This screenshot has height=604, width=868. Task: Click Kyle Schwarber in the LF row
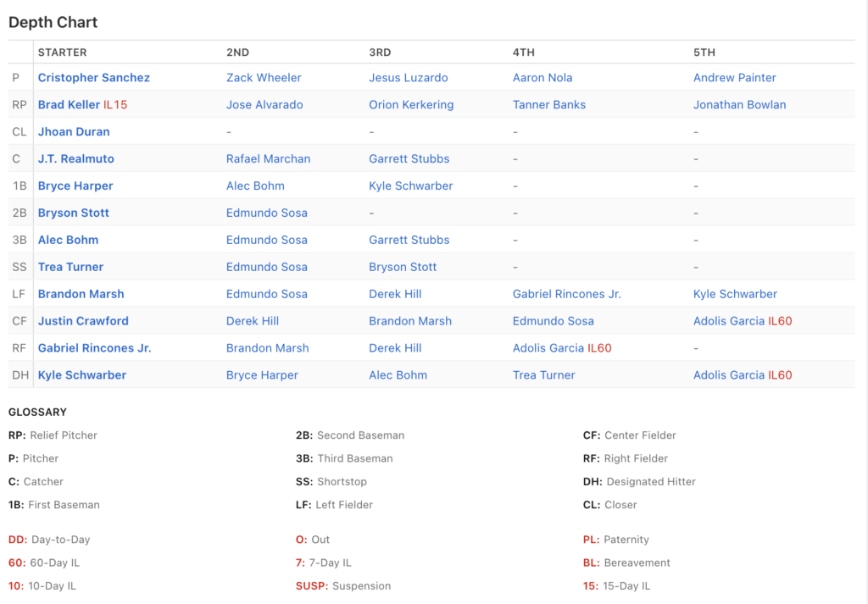735,294
